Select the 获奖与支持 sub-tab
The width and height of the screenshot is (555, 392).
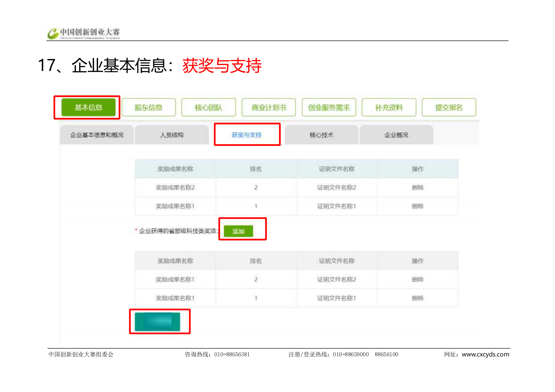pos(247,135)
